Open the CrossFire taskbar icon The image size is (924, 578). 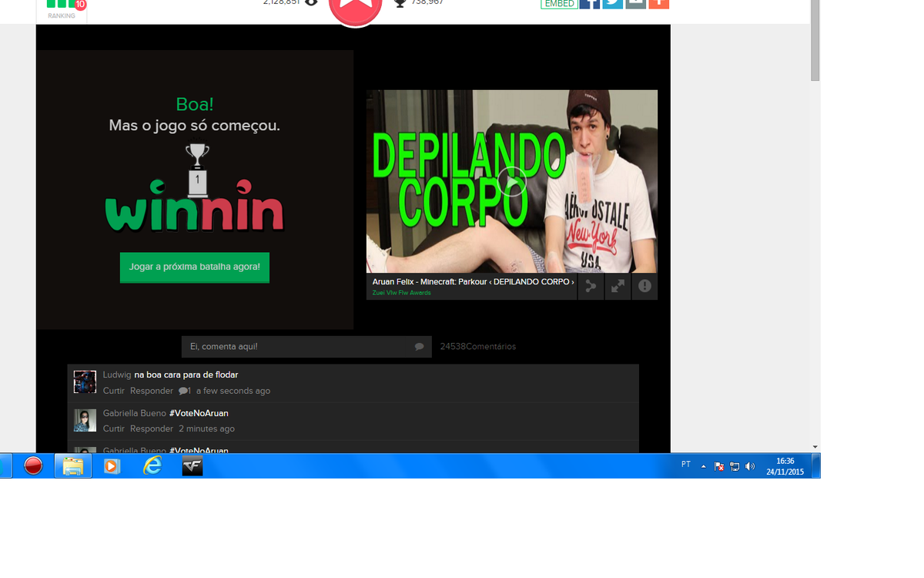(192, 465)
